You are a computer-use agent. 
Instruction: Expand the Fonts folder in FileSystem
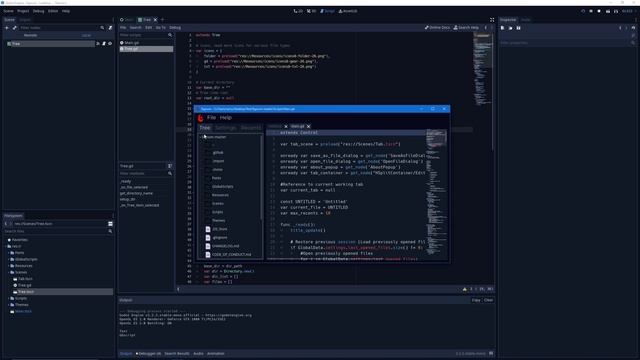tap(9, 253)
